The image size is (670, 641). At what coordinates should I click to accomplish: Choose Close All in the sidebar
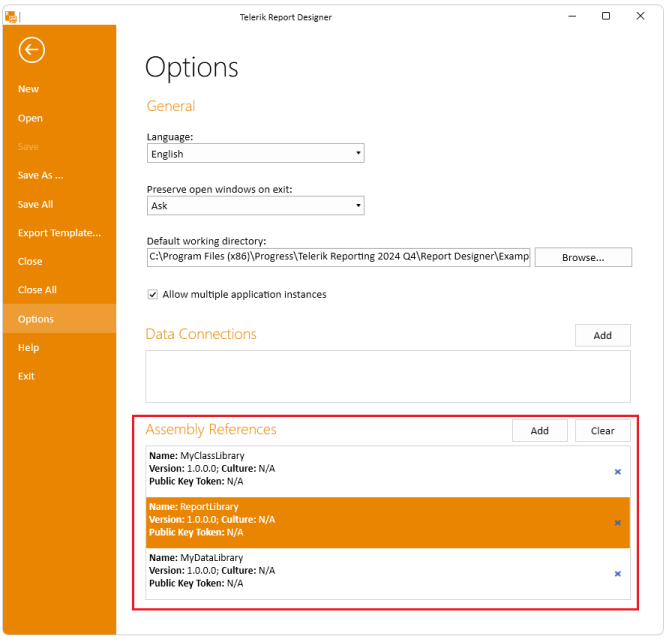point(37,290)
